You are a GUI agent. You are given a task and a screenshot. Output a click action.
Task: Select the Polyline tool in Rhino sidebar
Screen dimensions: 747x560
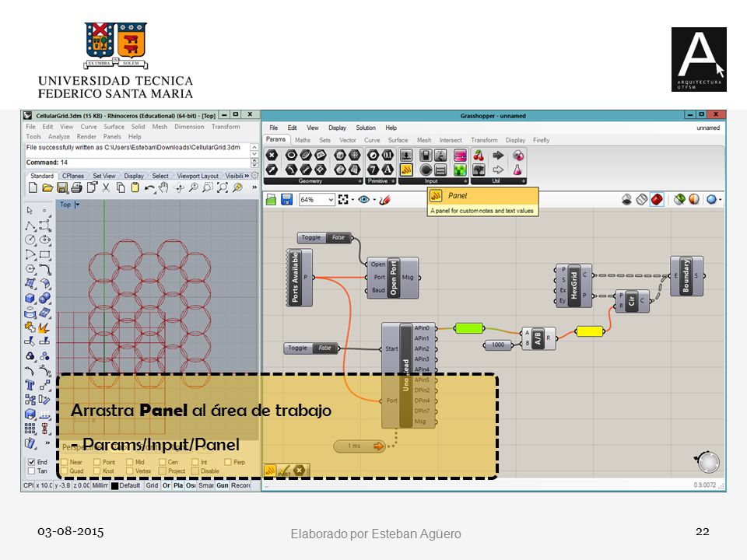[30, 225]
